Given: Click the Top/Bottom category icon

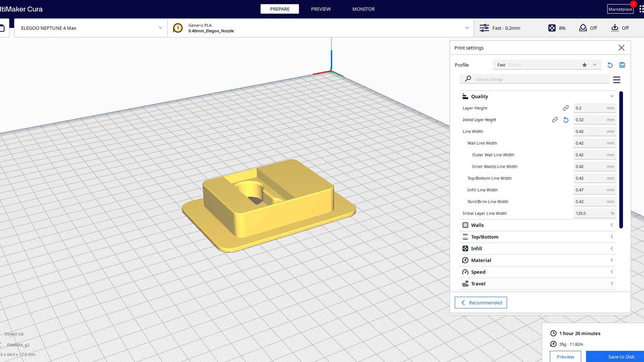Looking at the screenshot, I should pyautogui.click(x=465, y=237).
